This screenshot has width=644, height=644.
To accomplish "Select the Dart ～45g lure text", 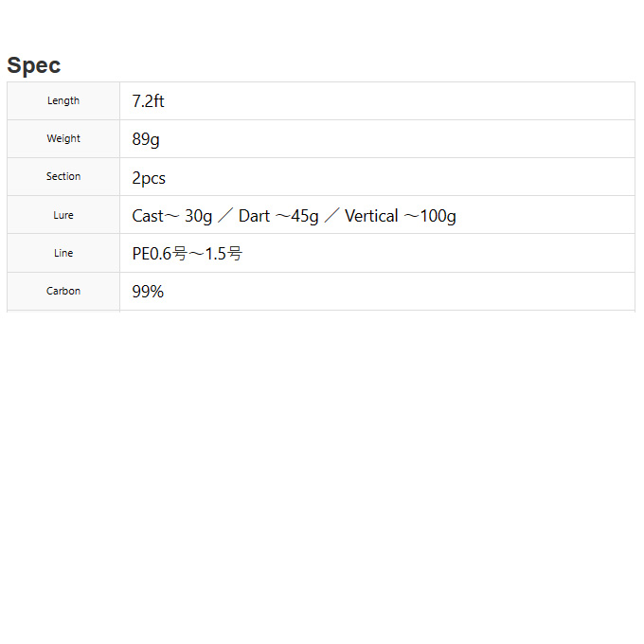I will 278,216.
